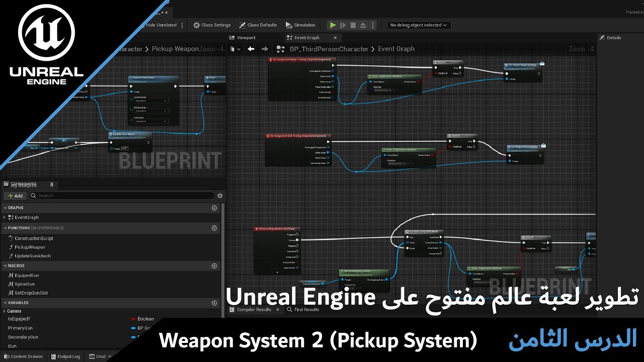
Task: Add a new variable with plus icon
Action: click(214, 303)
